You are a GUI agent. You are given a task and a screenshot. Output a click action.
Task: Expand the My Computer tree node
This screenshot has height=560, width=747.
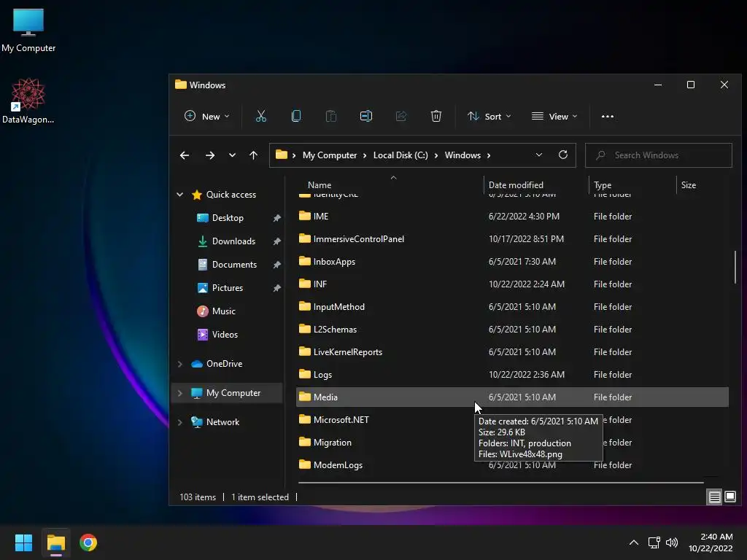tap(179, 393)
